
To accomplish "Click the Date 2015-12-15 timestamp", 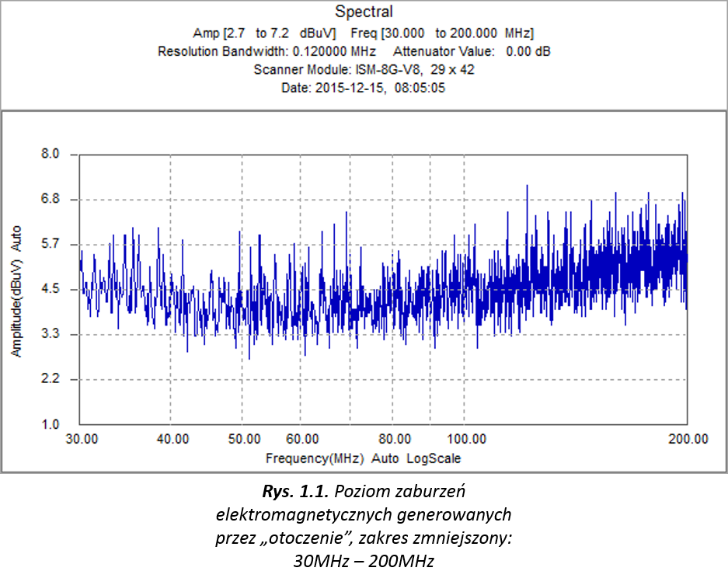I will point(364,88).
